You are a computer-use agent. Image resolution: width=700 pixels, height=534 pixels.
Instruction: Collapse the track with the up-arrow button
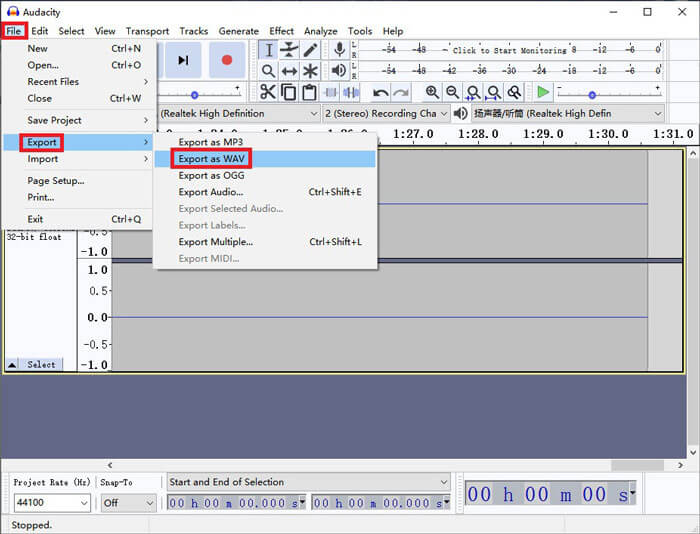click(x=12, y=364)
